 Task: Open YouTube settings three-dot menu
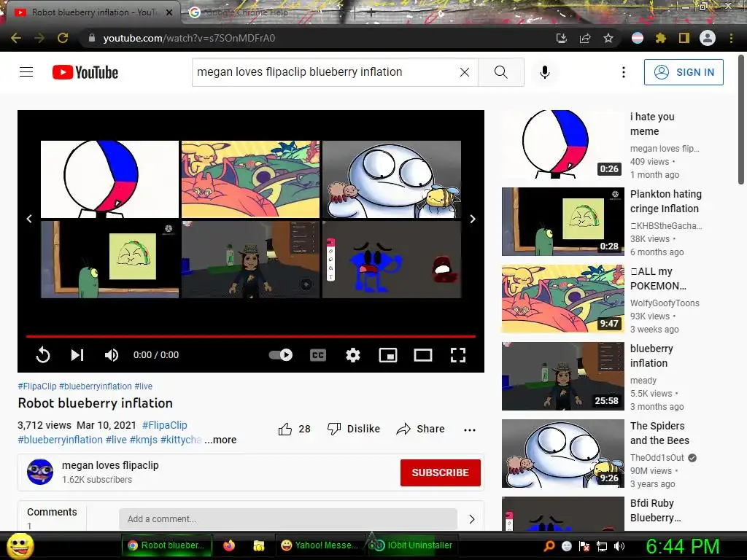(x=623, y=72)
